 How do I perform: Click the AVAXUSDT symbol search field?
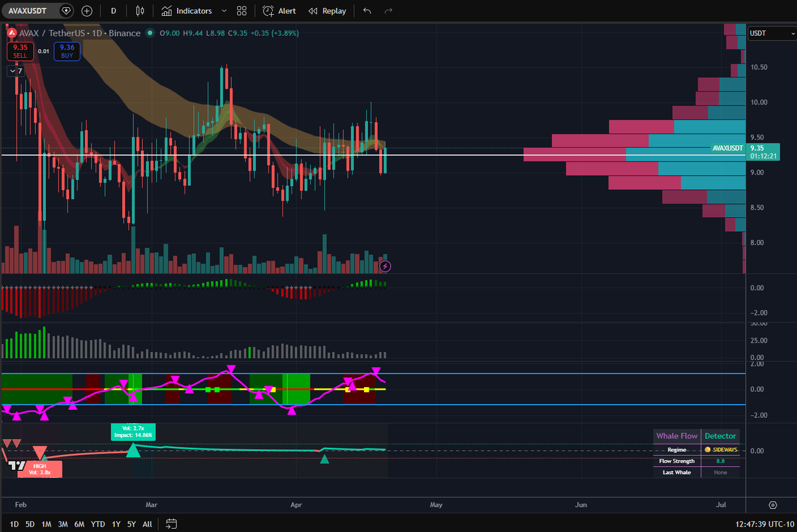click(x=32, y=11)
